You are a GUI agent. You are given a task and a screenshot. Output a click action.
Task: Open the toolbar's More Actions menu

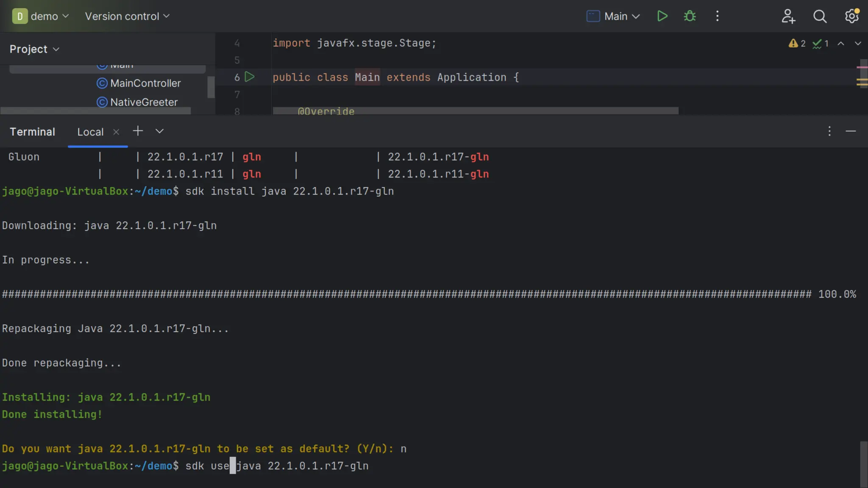717,16
